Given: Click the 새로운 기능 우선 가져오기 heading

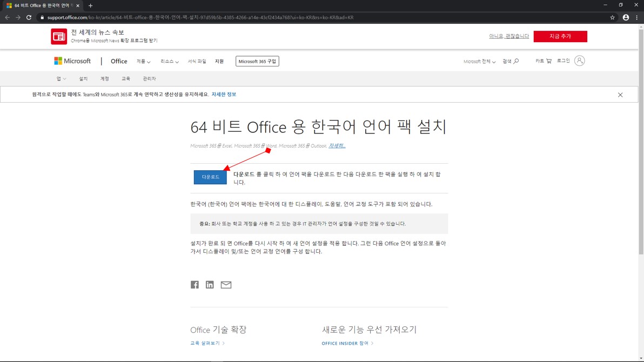Looking at the screenshot, I should (369, 330).
